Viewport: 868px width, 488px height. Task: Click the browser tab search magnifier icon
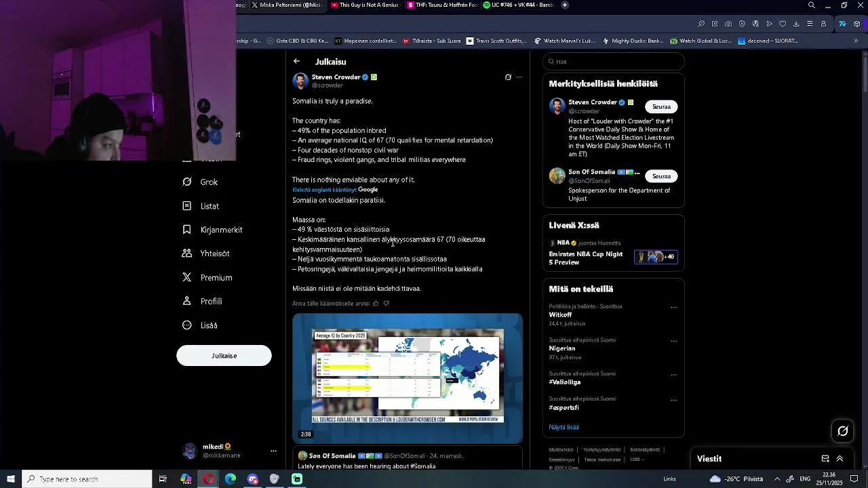point(811,5)
